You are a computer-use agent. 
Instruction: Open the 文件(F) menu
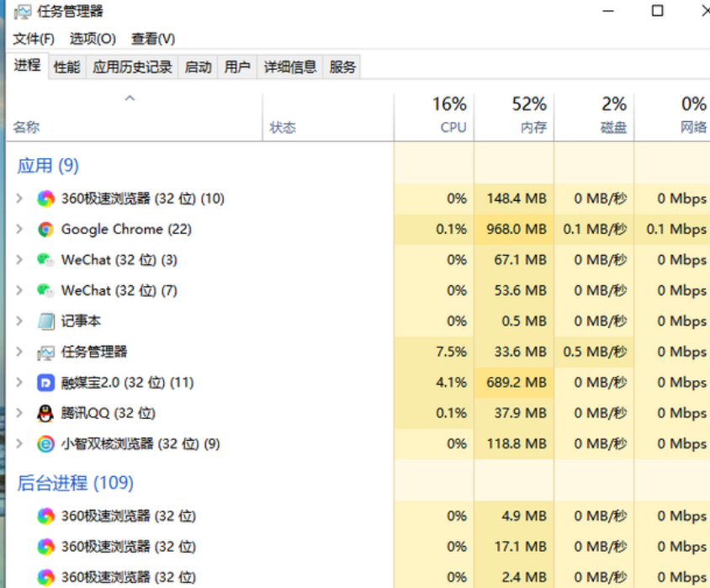click(34, 39)
